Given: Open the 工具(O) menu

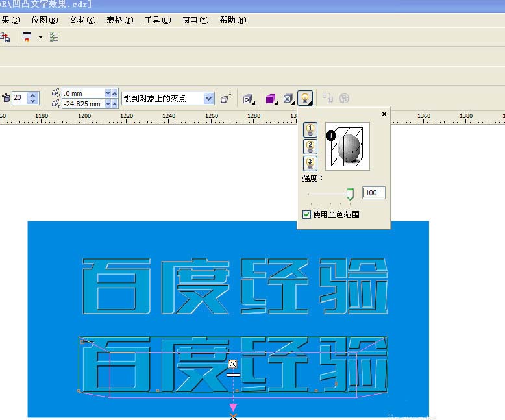Looking at the screenshot, I should pyautogui.click(x=158, y=20).
